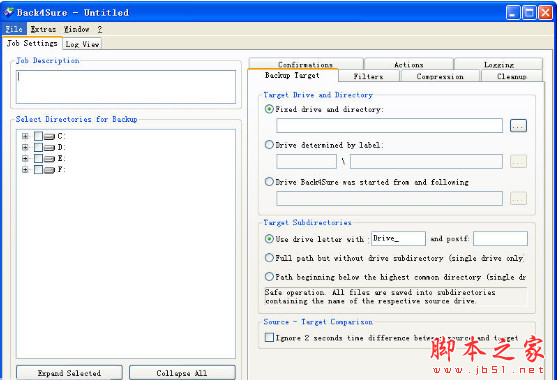The image size is (557, 381).
Task: Click browse button for started-from drive path
Action: 518,198
